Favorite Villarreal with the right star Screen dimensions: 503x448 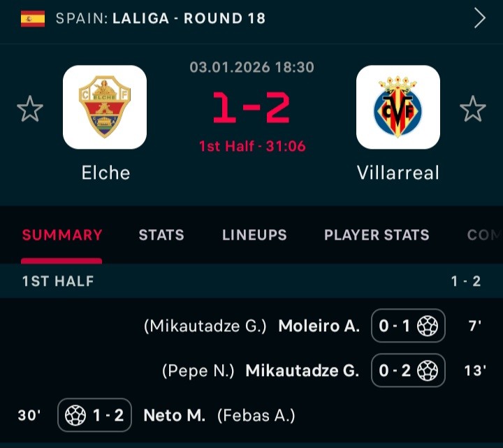(x=473, y=109)
